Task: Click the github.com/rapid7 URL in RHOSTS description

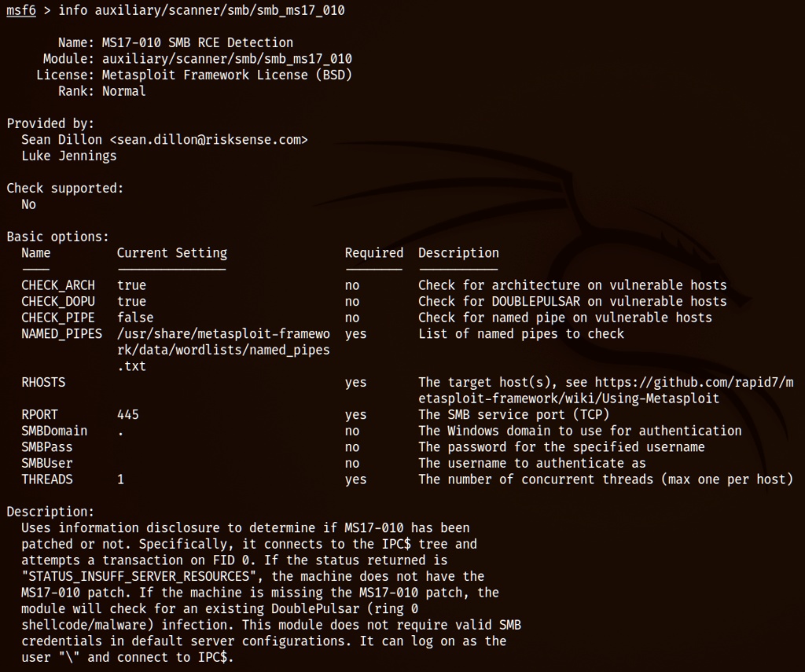Action: pyautogui.click(x=694, y=383)
